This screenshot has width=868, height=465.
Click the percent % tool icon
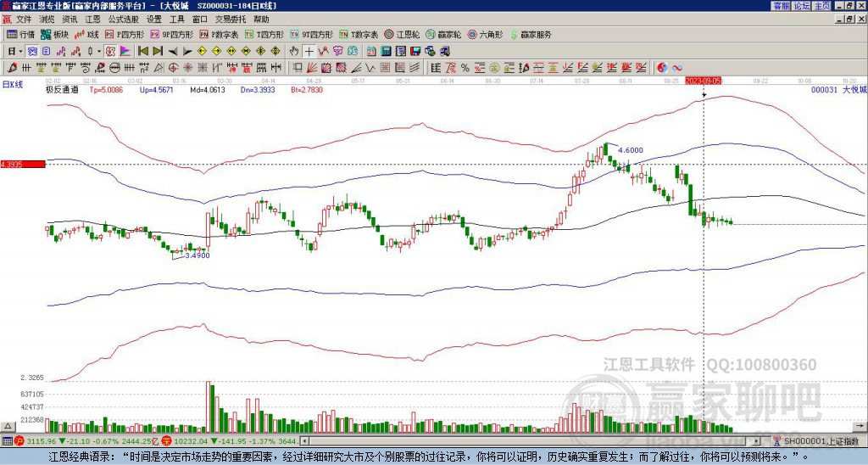tap(465, 68)
